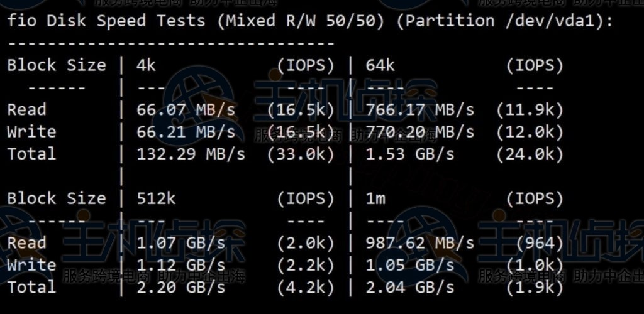644x314 pixels.
Task: Select the 64k block size header
Action: (x=380, y=65)
